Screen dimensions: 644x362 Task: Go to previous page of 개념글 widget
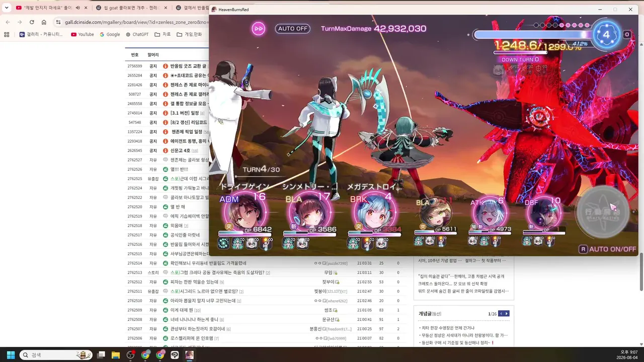coord(501,314)
